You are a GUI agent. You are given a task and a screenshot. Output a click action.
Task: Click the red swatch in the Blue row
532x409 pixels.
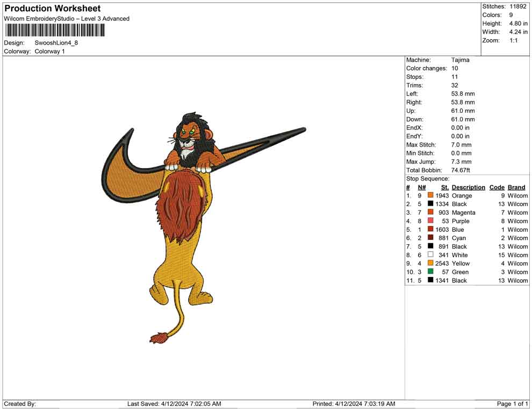[x=430, y=229]
